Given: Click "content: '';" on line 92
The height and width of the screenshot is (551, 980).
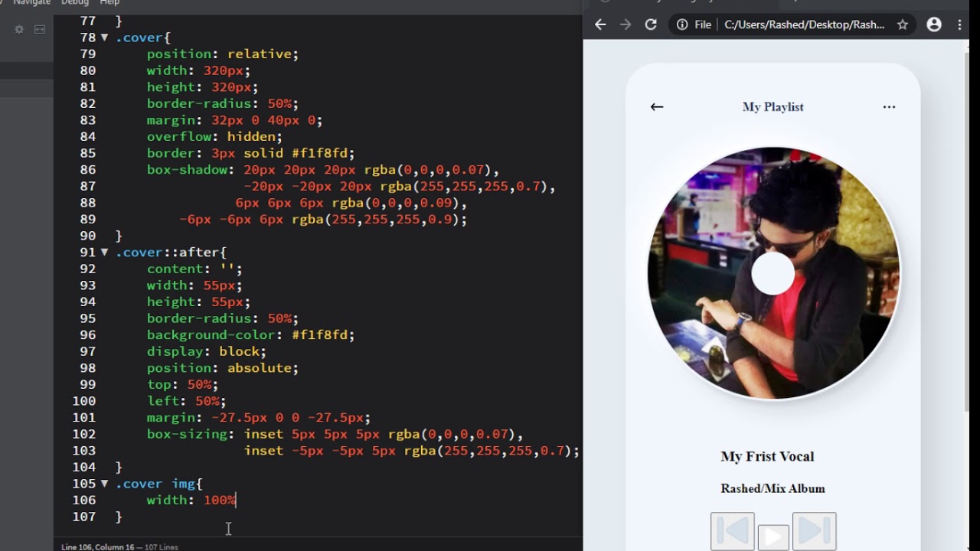Looking at the screenshot, I should (x=194, y=269).
